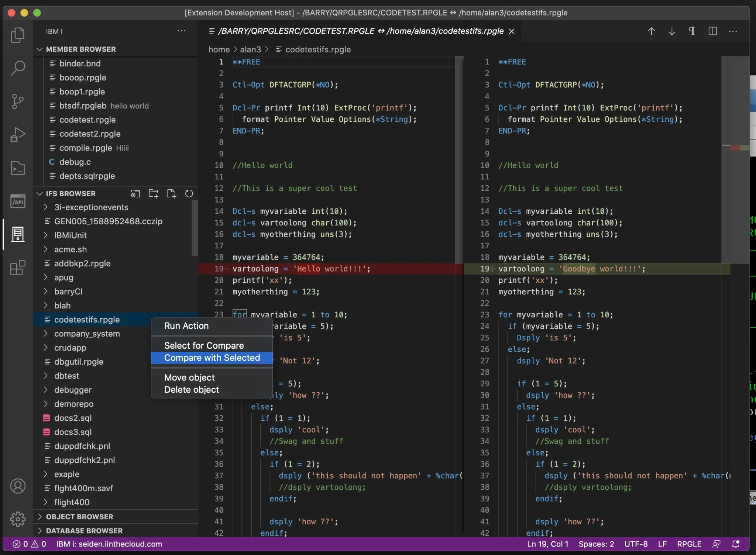Open the Extensions view

click(17, 268)
